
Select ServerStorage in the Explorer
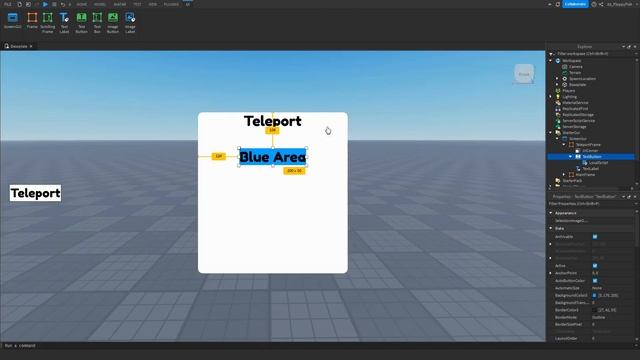pyautogui.click(x=574, y=127)
